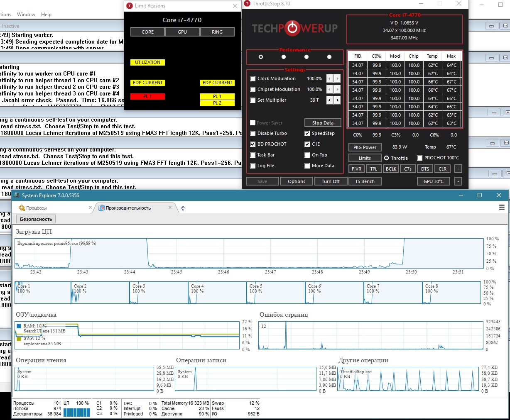Click the red PL 1 indicator under CORE
This screenshot has width=510, height=420.
click(x=148, y=96)
